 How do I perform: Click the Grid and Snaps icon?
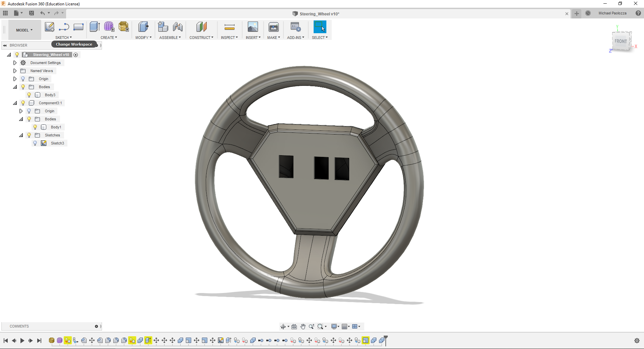(x=344, y=327)
